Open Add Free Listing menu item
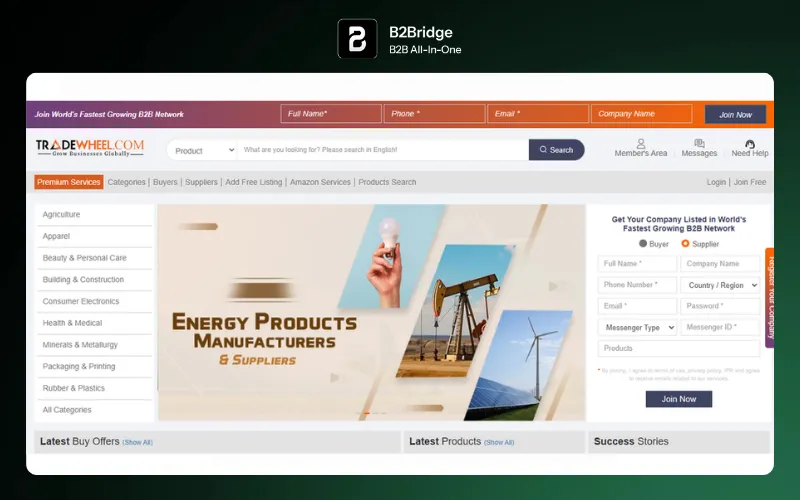Screen dimensions: 800x500 (254, 182)
